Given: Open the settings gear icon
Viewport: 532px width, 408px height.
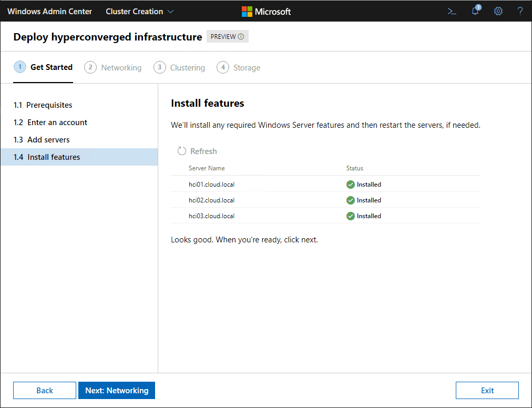Looking at the screenshot, I should pyautogui.click(x=498, y=11).
